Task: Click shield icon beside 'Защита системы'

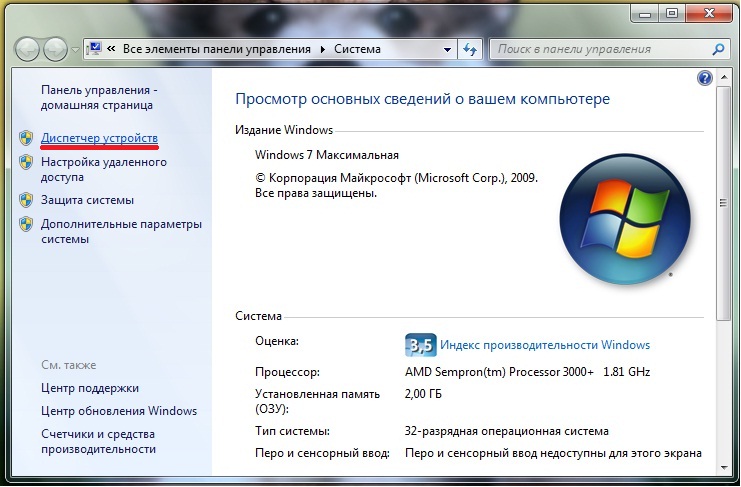Action: [x=26, y=200]
